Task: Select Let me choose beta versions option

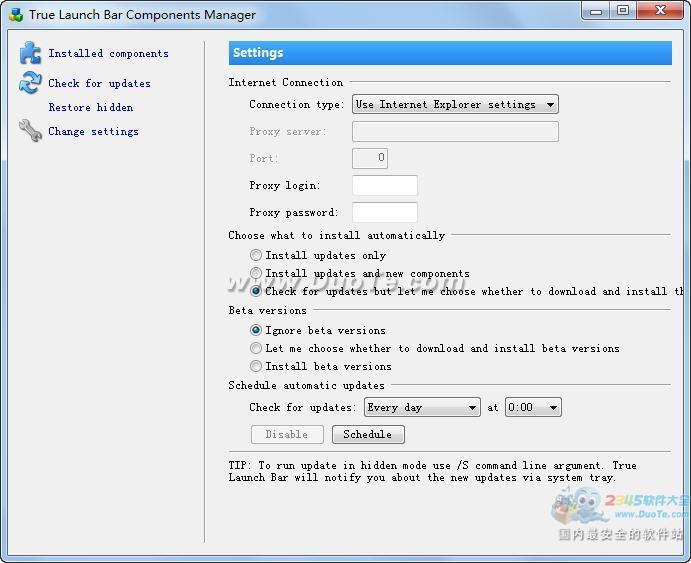Action: [256, 348]
